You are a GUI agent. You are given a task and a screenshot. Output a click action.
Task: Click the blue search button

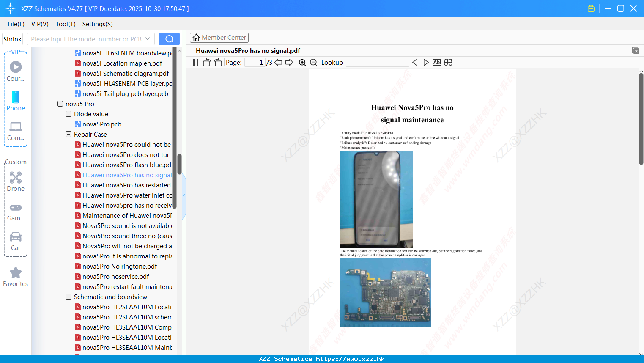(169, 39)
